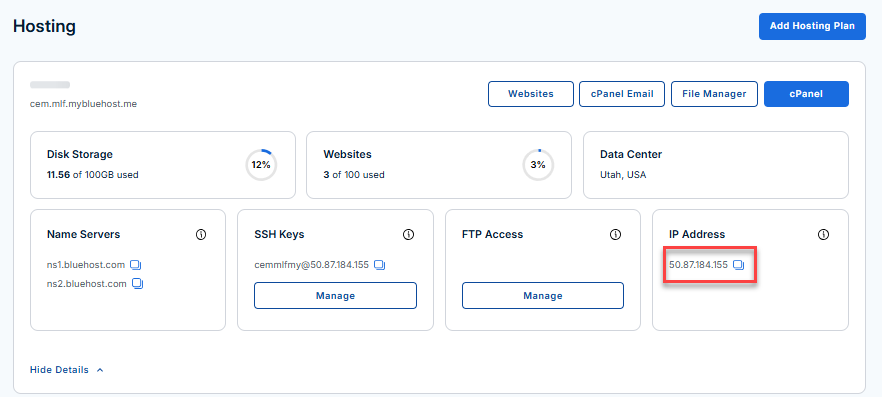Image resolution: width=882 pixels, height=397 pixels.
Task: Show info about Name Servers
Action: 201,234
